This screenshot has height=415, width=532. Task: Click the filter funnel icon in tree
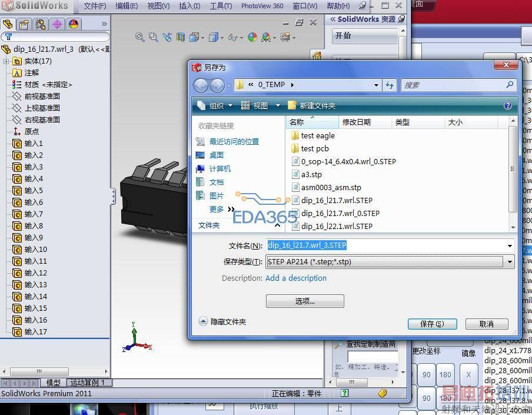[8, 36]
